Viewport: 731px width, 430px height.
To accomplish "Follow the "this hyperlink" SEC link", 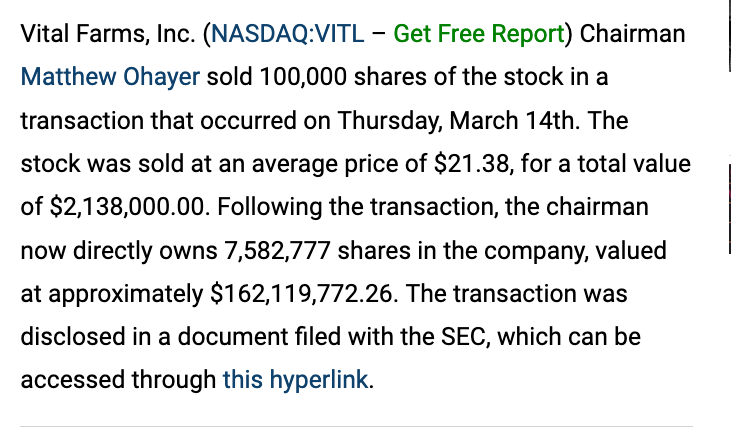I will 296,379.
